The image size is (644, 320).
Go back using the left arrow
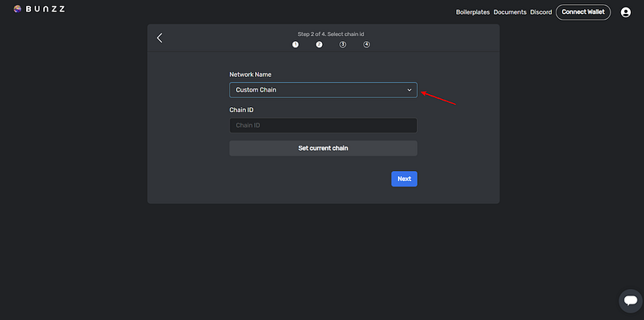click(159, 38)
